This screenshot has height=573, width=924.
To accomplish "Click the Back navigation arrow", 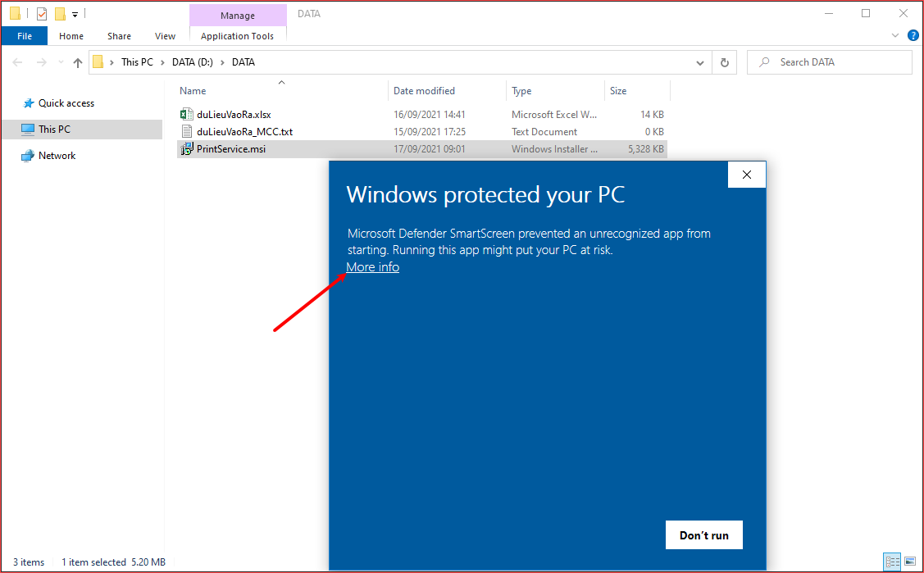I will [x=18, y=62].
